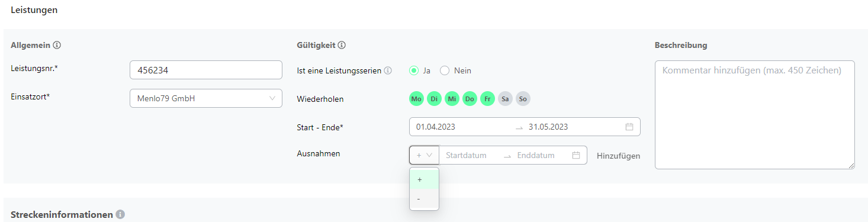Toggle the So weekday circle
The height and width of the screenshot is (222, 868).
[523, 99]
